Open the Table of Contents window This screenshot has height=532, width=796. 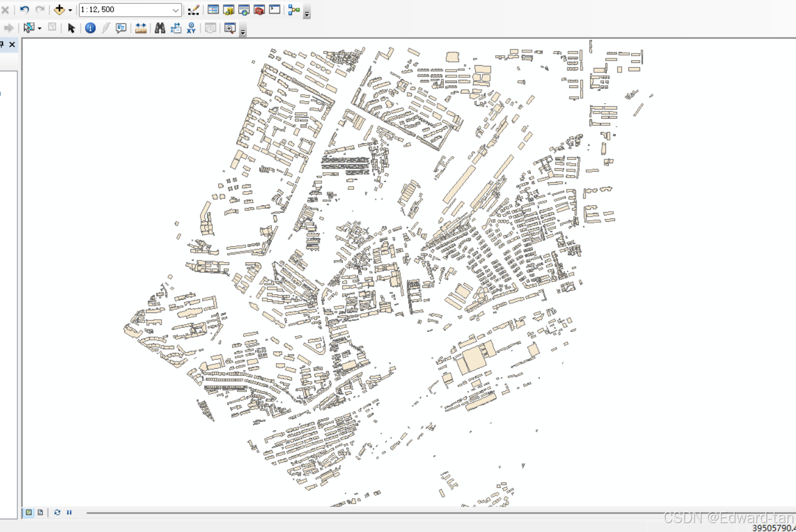click(213, 9)
